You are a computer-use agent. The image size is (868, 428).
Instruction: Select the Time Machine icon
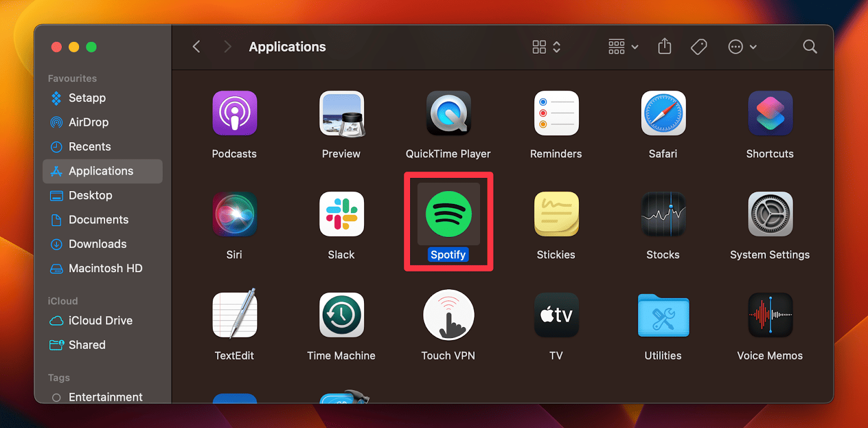pos(342,315)
